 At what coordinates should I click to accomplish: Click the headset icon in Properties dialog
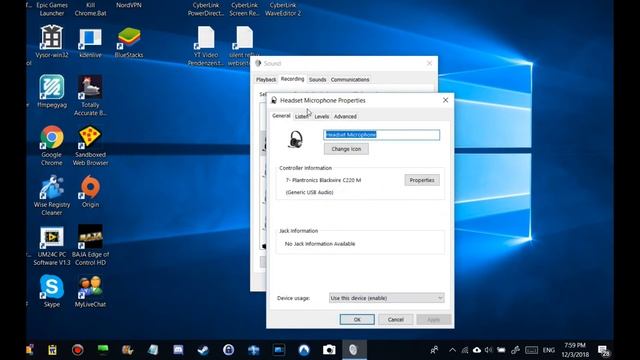click(x=296, y=139)
